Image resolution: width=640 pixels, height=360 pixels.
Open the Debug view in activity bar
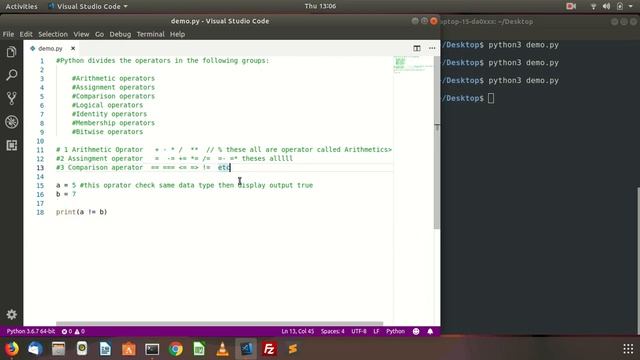tap(11, 122)
